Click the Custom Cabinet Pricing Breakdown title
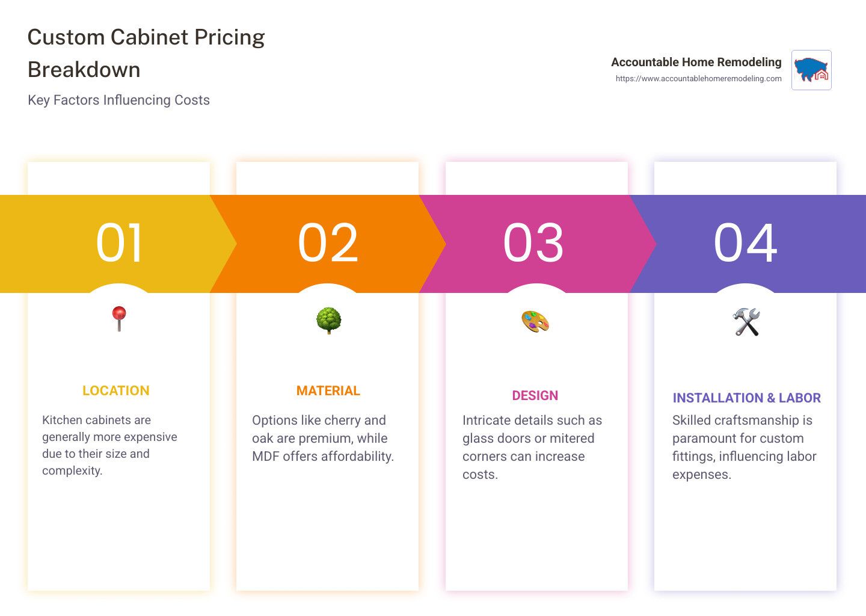The width and height of the screenshot is (866, 616). (146, 53)
